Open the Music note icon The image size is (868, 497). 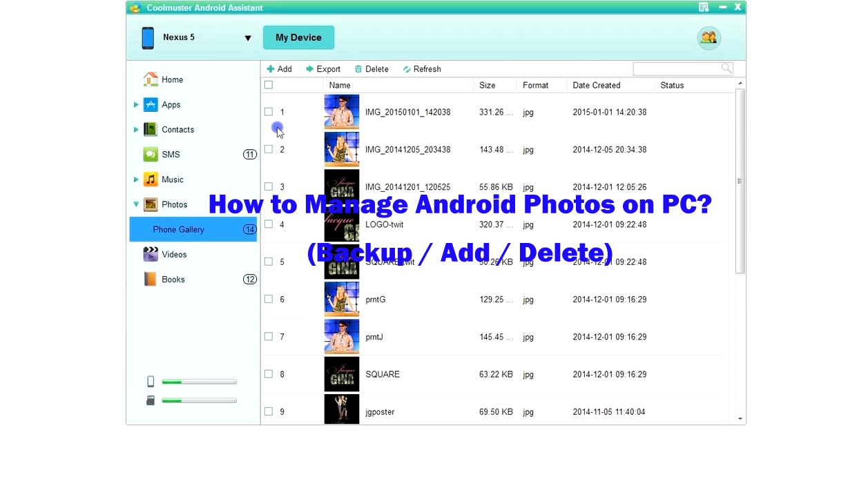pyautogui.click(x=151, y=179)
